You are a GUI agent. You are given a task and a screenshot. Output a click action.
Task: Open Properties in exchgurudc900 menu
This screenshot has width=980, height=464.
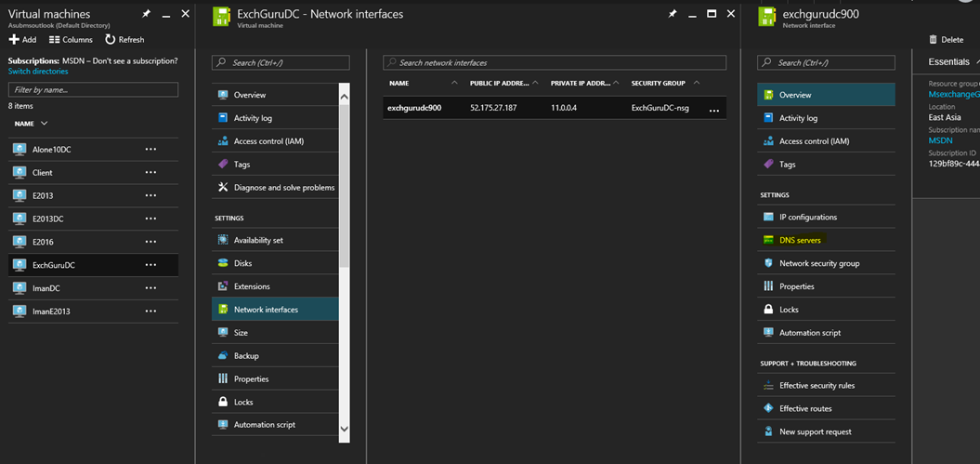coord(826,286)
